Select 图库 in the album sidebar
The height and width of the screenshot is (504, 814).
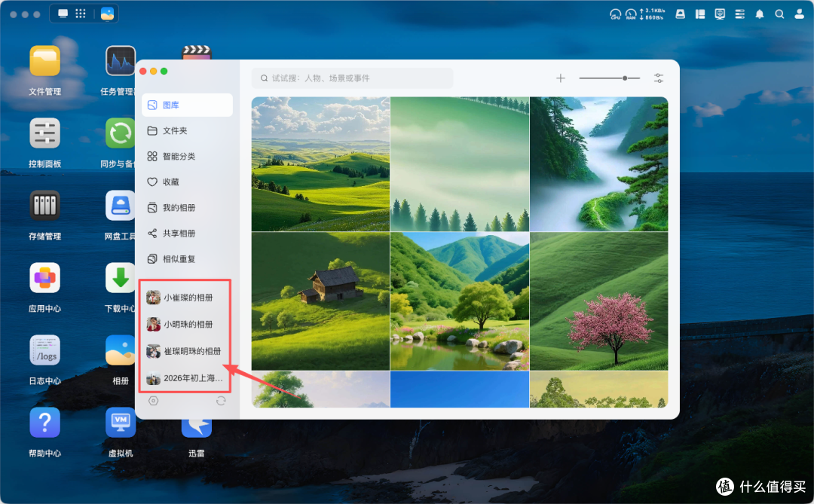pos(187,105)
